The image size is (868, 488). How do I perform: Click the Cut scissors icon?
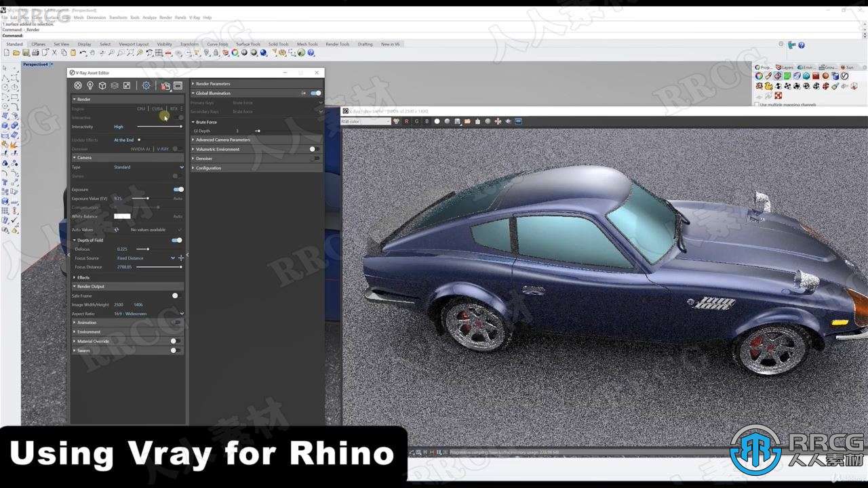pos(54,53)
